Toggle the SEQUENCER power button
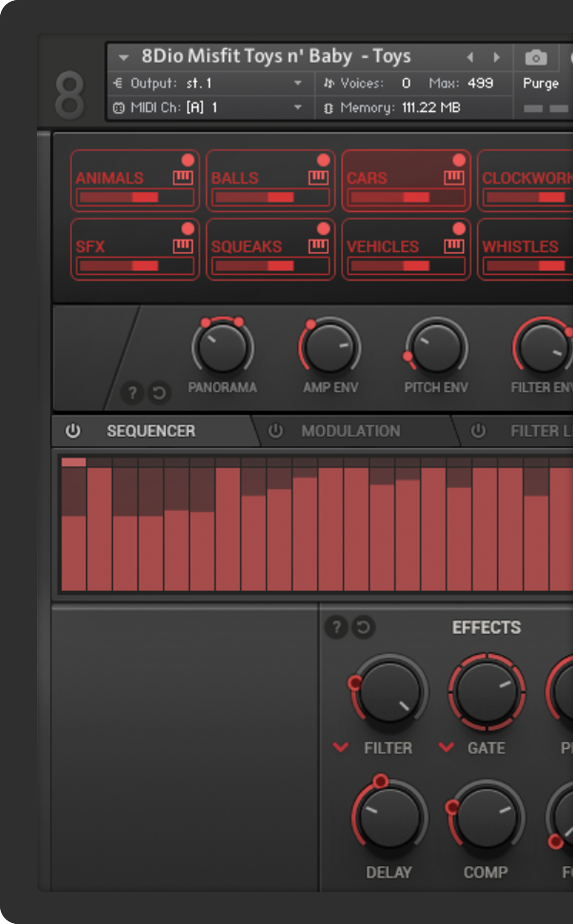The image size is (573, 924). (x=73, y=431)
